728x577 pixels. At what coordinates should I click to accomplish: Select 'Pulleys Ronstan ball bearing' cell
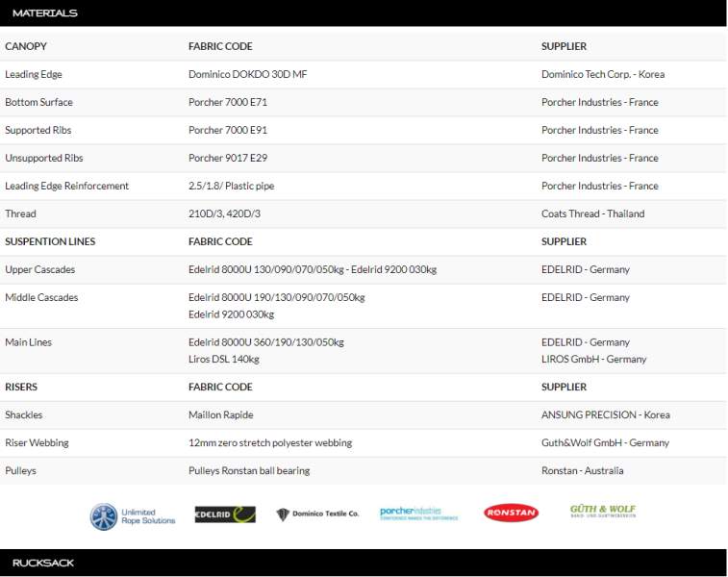[x=249, y=470]
